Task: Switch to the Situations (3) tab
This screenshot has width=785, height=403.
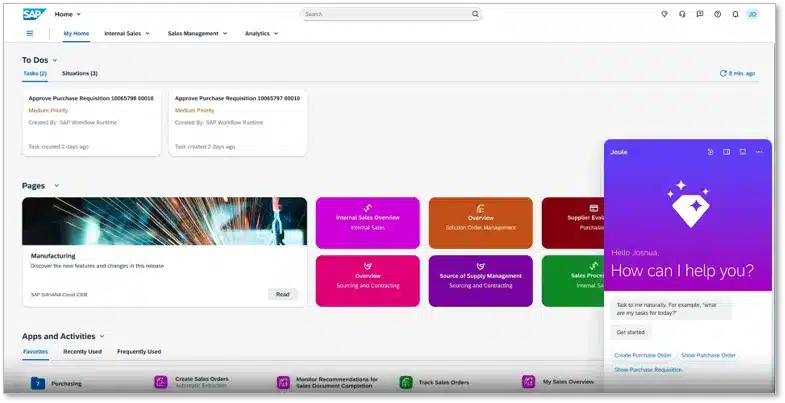Action: (80, 74)
